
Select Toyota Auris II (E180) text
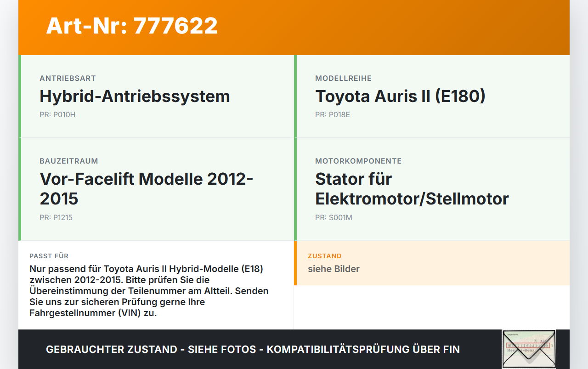tap(400, 96)
